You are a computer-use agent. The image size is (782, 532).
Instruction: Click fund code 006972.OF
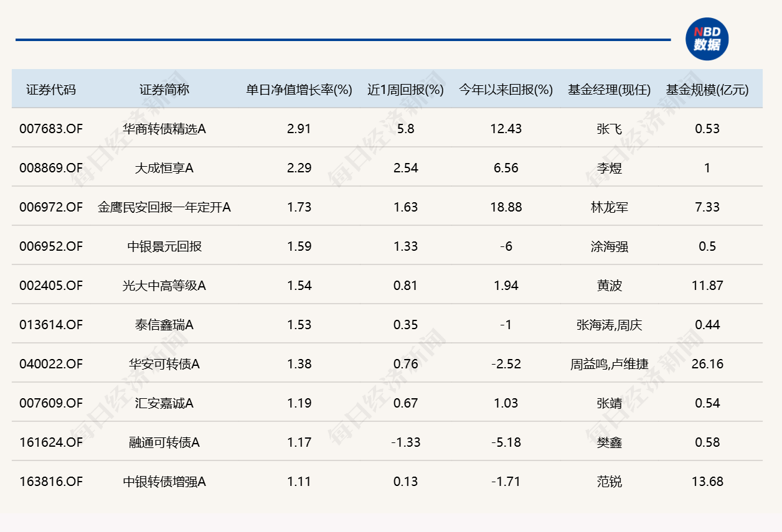coord(51,207)
